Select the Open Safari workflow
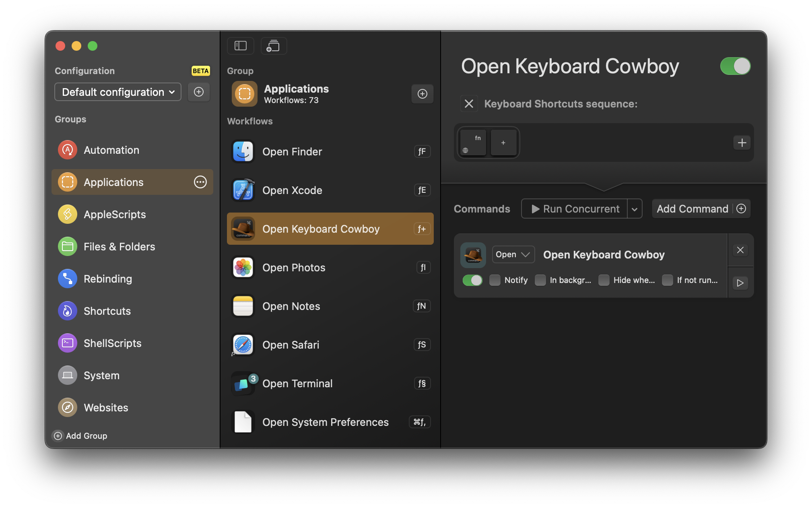 [330, 345]
